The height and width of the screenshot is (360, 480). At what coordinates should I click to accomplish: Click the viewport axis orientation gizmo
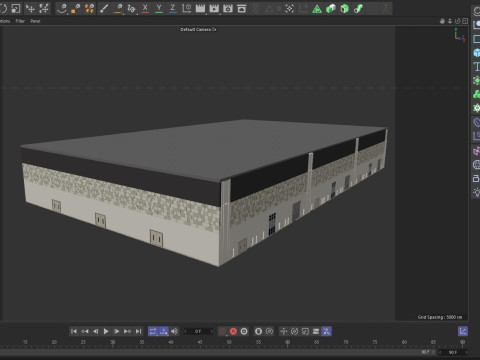(460, 35)
